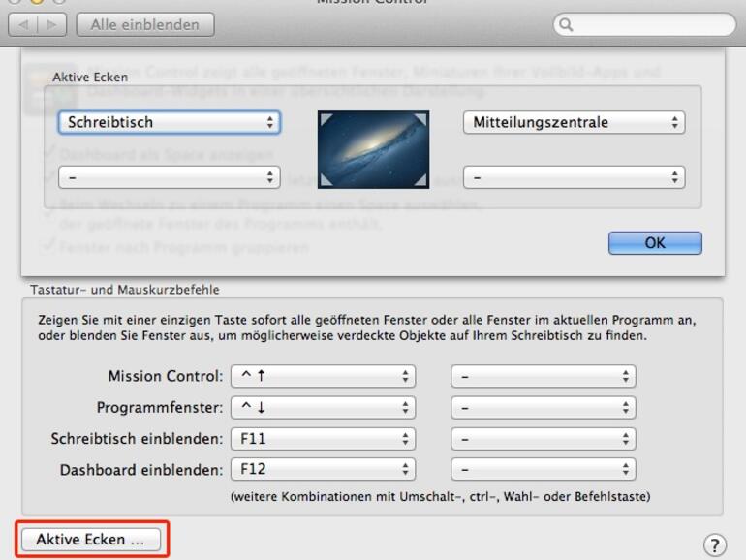Click the forward navigation arrow
Screen dimensions: 746x560
pos(52,24)
